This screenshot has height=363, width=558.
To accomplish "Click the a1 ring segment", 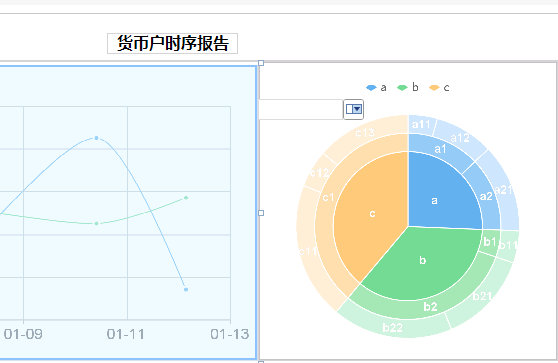I will [440, 149].
